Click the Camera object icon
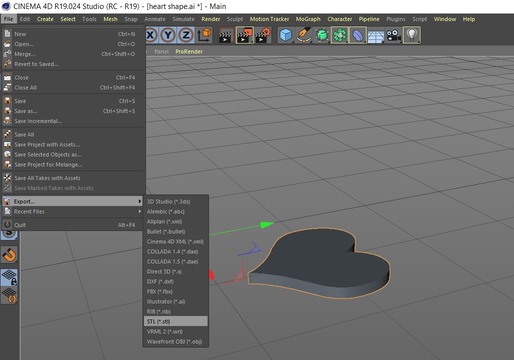Viewport: 514px width, 360px height. pyautogui.click(x=394, y=35)
